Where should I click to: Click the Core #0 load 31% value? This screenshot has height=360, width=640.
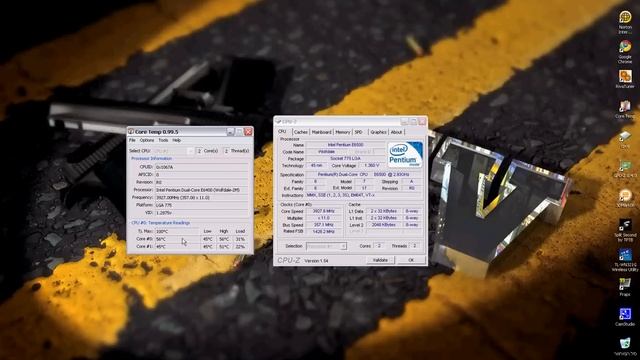[x=240, y=239]
